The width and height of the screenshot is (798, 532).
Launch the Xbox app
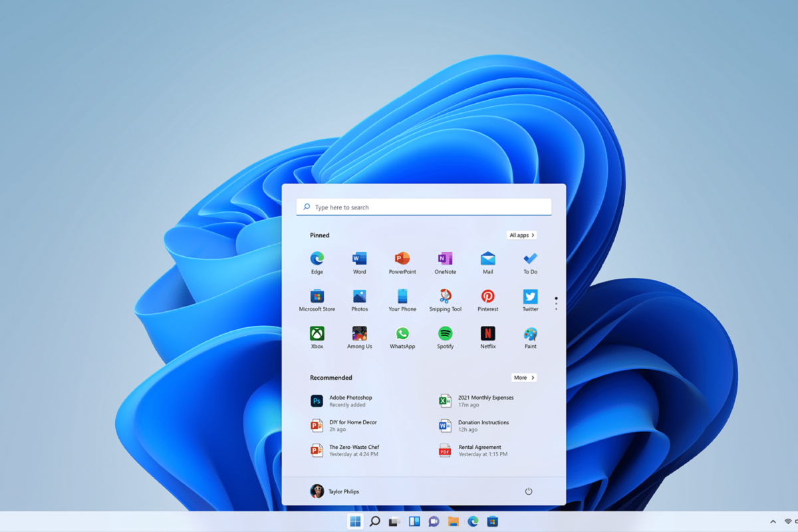[x=317, y=337]
